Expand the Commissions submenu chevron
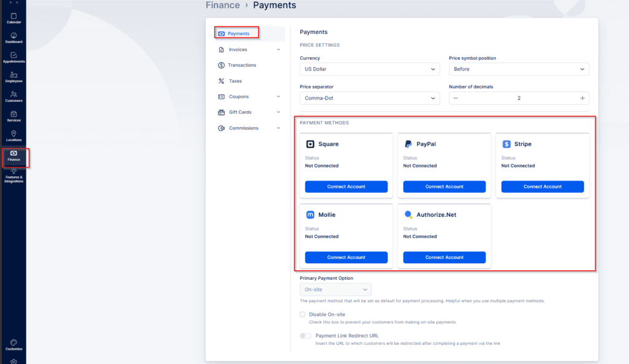Viewport: 629px width, 364px height. [278, 128]
